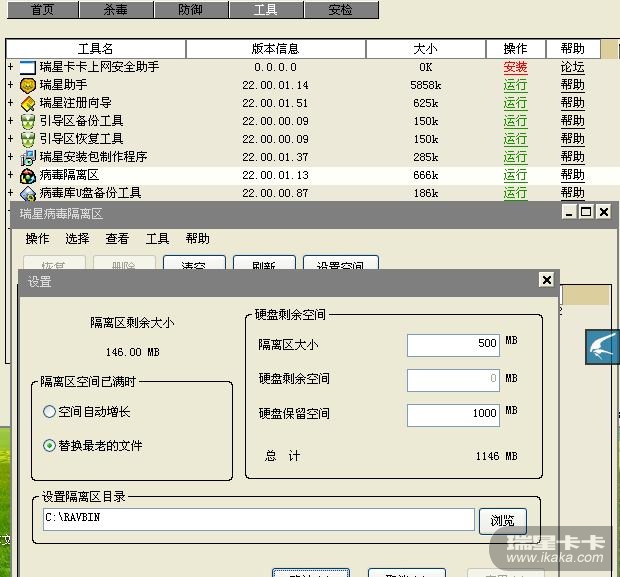Run 瑞星助手 via 运行 link
Viewport: 620px width, 577px height.
[515, 85]
